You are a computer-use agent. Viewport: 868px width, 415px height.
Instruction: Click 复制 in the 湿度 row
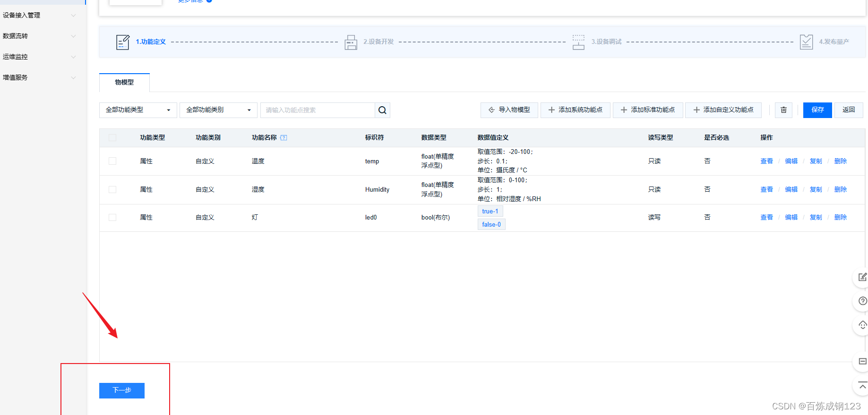tap(816, 189)
